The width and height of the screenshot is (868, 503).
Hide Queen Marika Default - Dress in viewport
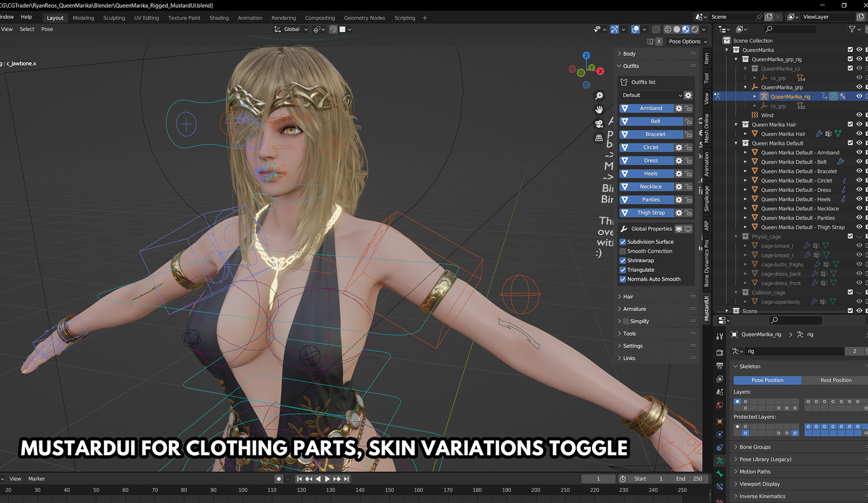tap(859, 190)
